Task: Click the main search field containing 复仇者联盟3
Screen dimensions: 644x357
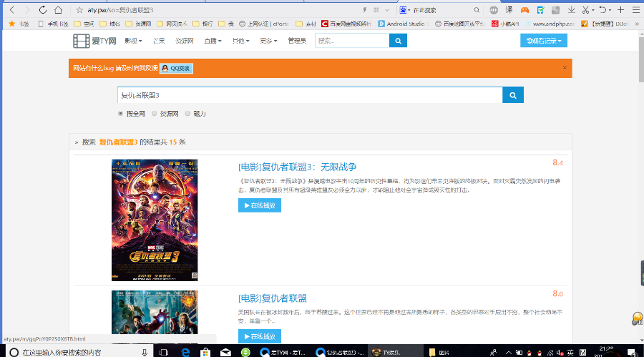Action: click(x=310, y=95)
